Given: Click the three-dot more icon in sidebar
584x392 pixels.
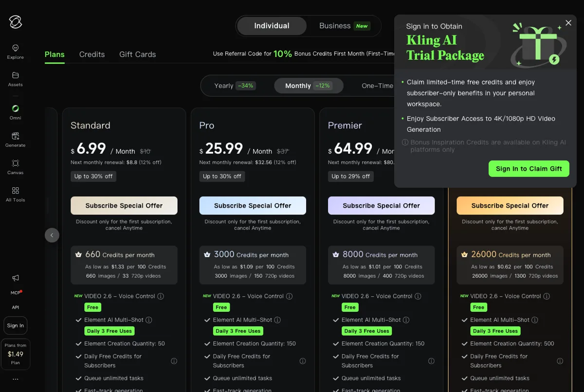Looking at the screenshot, I should [16, 379].
